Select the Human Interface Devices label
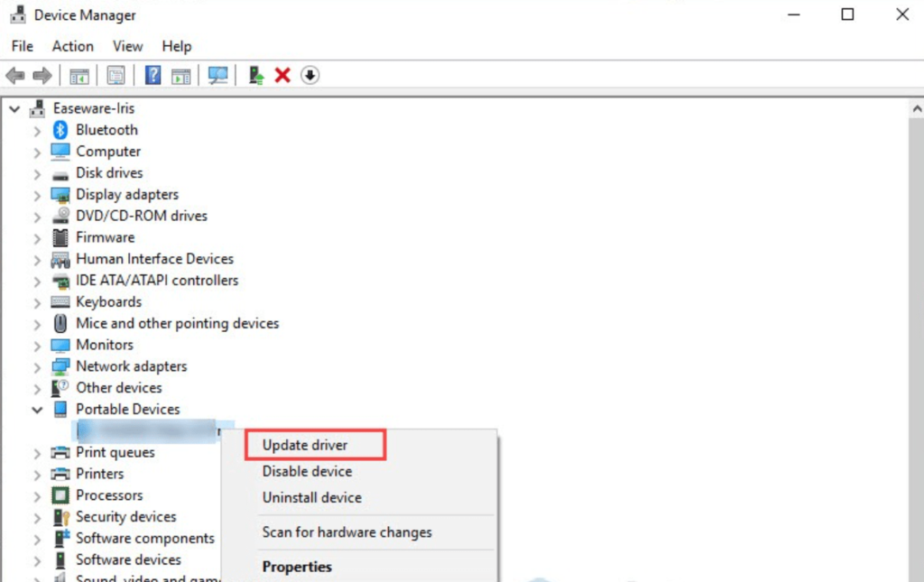This screenshot has height=582, width=924. (154, 259)
